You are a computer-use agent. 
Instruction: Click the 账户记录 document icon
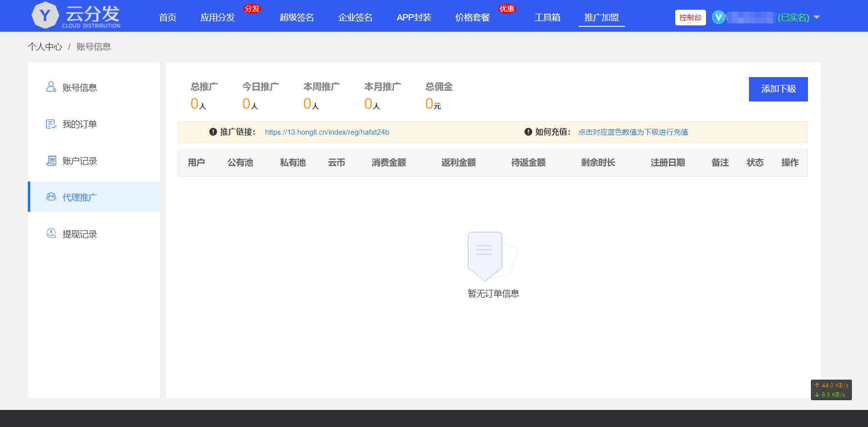(51, 161)
